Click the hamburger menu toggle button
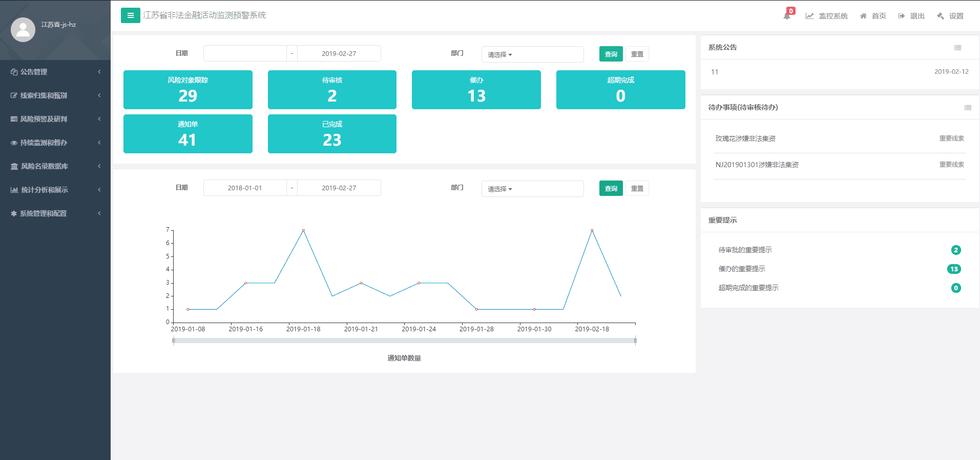This screenshot has height=460, width=980. click(130, 15)
